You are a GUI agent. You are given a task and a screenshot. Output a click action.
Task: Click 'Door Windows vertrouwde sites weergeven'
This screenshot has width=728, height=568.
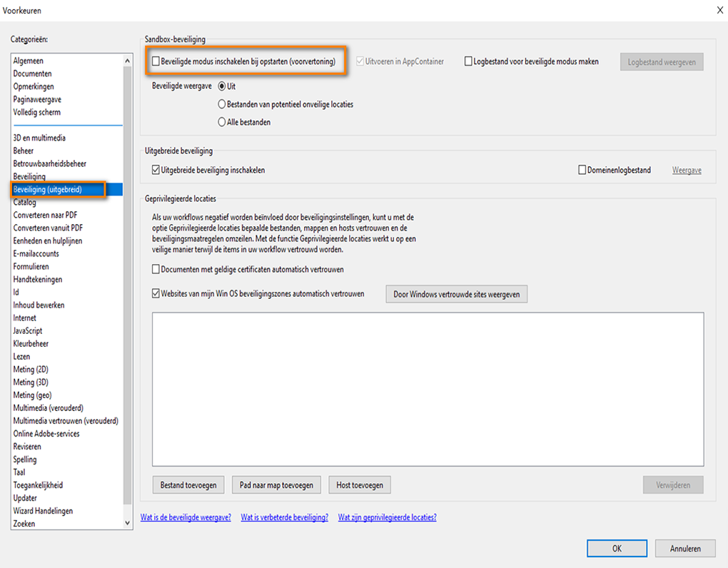tap(456, 293)
